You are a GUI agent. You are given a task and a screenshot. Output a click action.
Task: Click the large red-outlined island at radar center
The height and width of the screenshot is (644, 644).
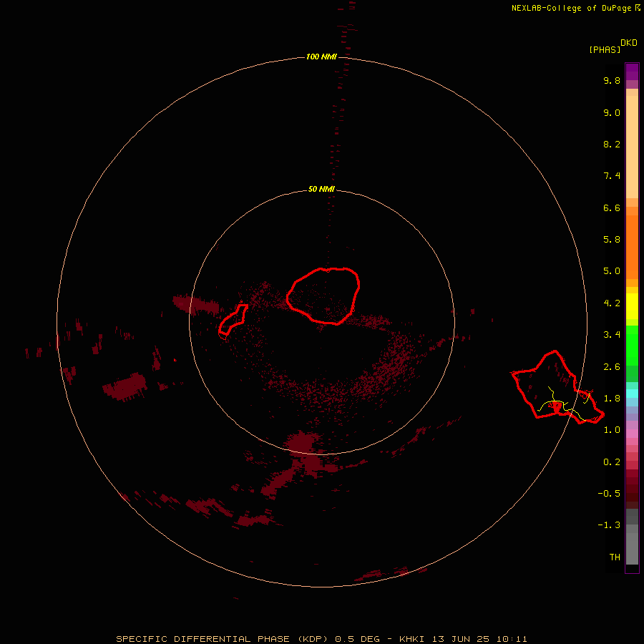323,296
